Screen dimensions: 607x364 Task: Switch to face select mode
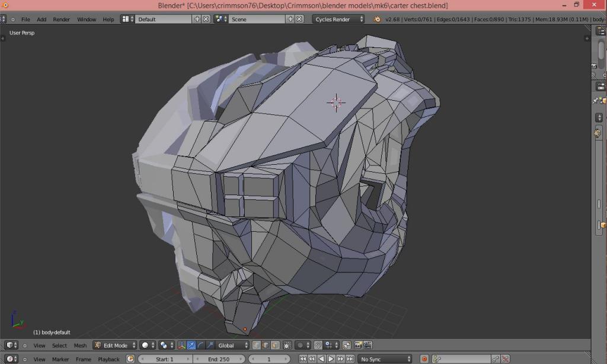(275, 345)
